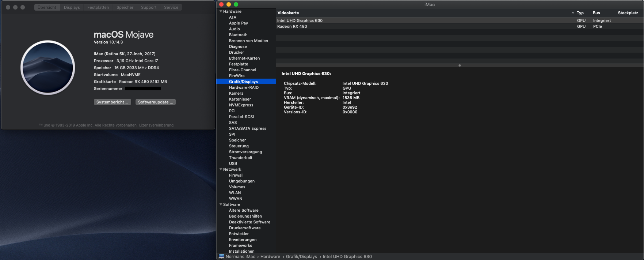Image resolution: width=644 pixels, height=260 pixels.
Task: Collapse the Software section triangle
Action: 221,204
